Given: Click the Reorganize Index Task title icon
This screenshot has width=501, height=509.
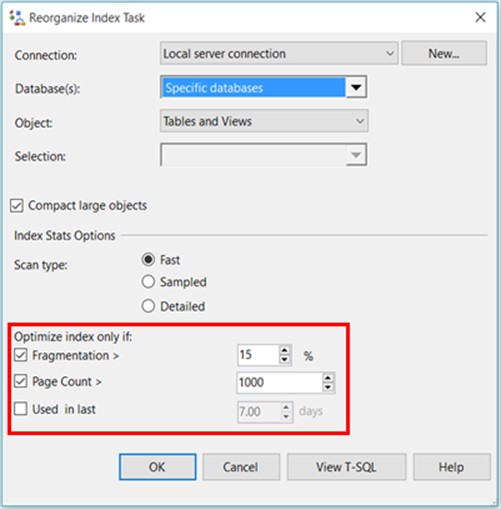Looking at the screenshot, I should [x=17, y=18].
